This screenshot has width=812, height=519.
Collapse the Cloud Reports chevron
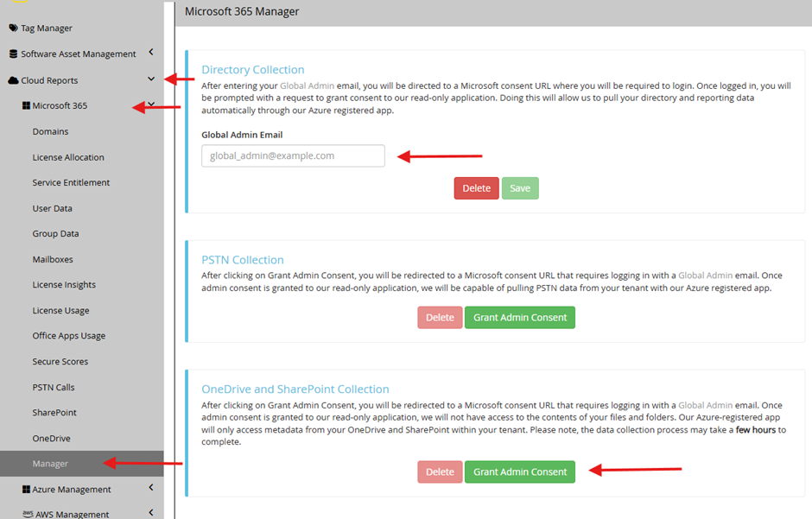(151, 79)
